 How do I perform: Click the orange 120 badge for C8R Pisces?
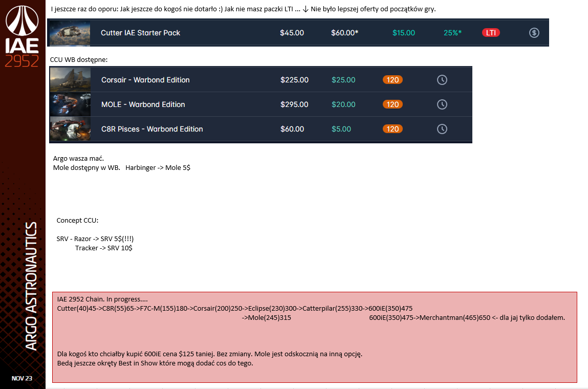393,129
